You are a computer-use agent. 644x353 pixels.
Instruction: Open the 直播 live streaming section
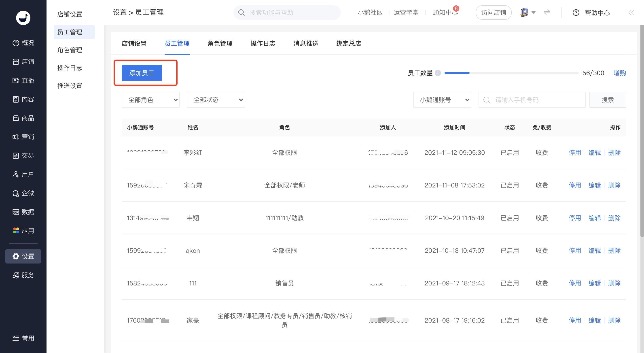[x=23, y=80]
